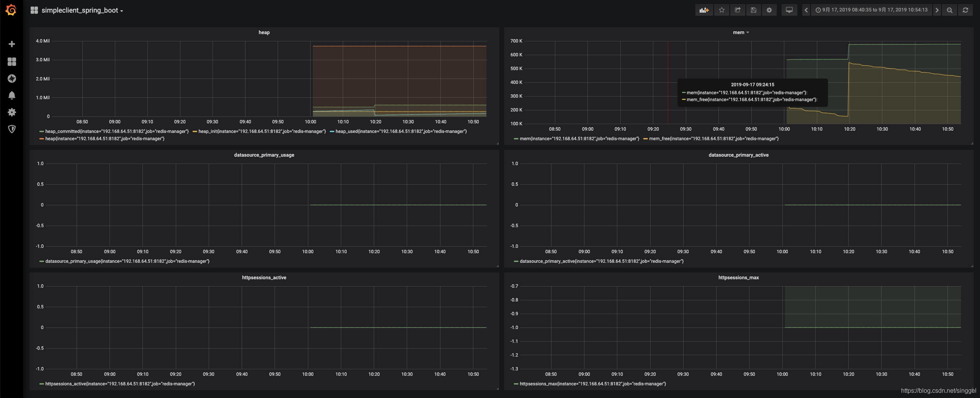Toggle datasource_primary_usage legend entry
980x398 pixels.
point(128,261)
